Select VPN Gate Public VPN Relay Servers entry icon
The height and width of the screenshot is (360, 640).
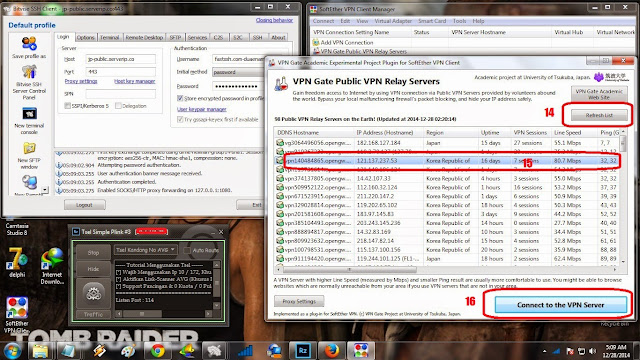tap(316, 51)
